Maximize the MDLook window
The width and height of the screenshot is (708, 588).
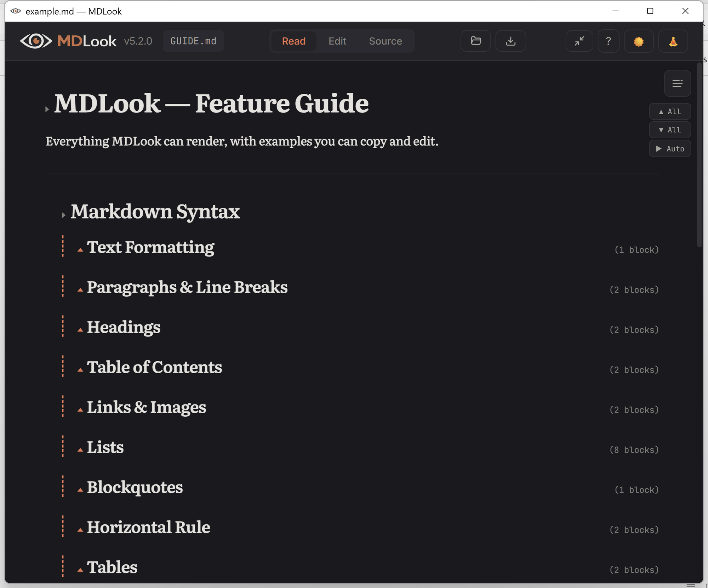click(650, 11)
